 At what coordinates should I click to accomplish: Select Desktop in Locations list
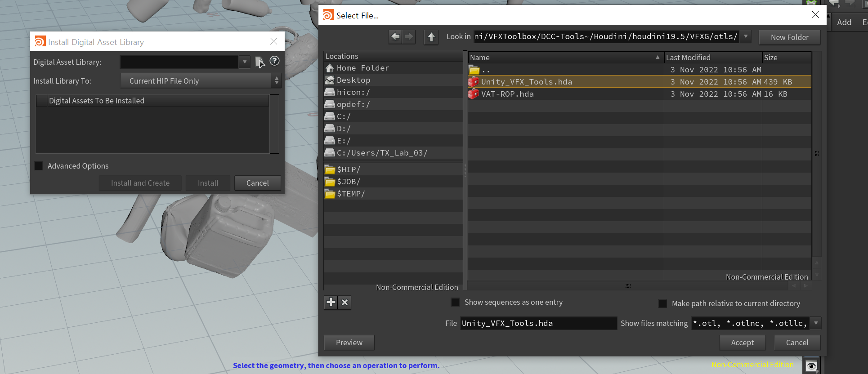[393, 80]
